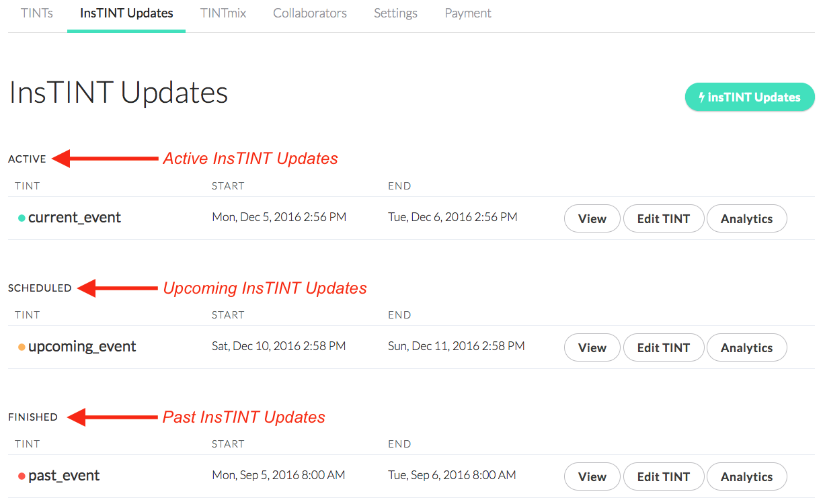Open Analytics for past_event
Image resolution: width=823 pixels, height=504 pixels.
[x=746, y=476]
